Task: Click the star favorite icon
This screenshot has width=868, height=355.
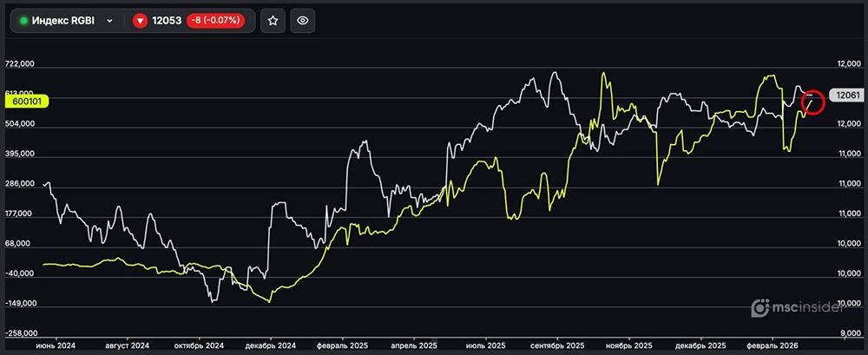Action: point(273,21)
